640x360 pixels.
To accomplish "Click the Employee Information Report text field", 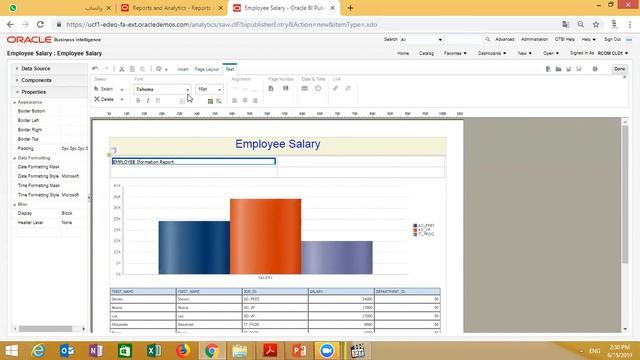I will tap(194, 162).
